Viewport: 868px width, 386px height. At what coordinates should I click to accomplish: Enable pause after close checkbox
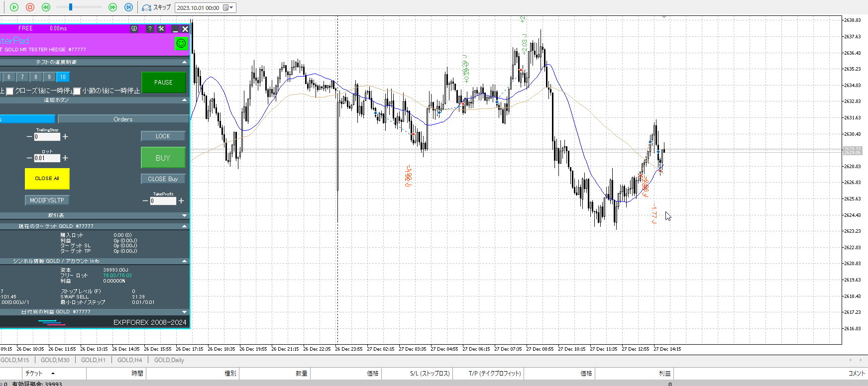[9, 91]
